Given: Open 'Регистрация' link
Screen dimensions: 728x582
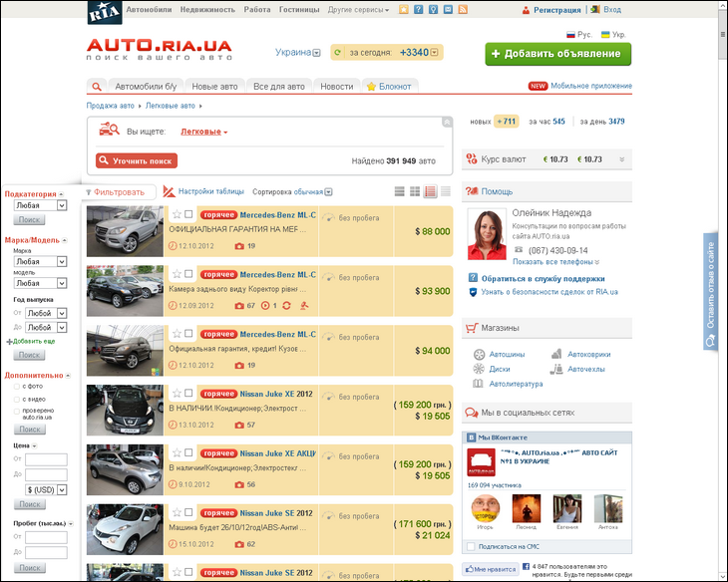Looking at the screenshot, I should [557, 10].
